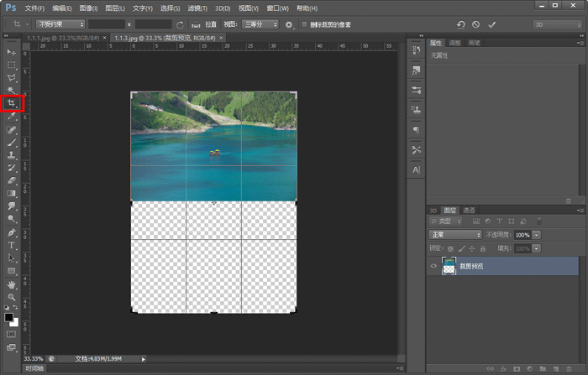The image size is (588, 375).
Task: Cancel the crop operation icon
Action: (476, 24)
